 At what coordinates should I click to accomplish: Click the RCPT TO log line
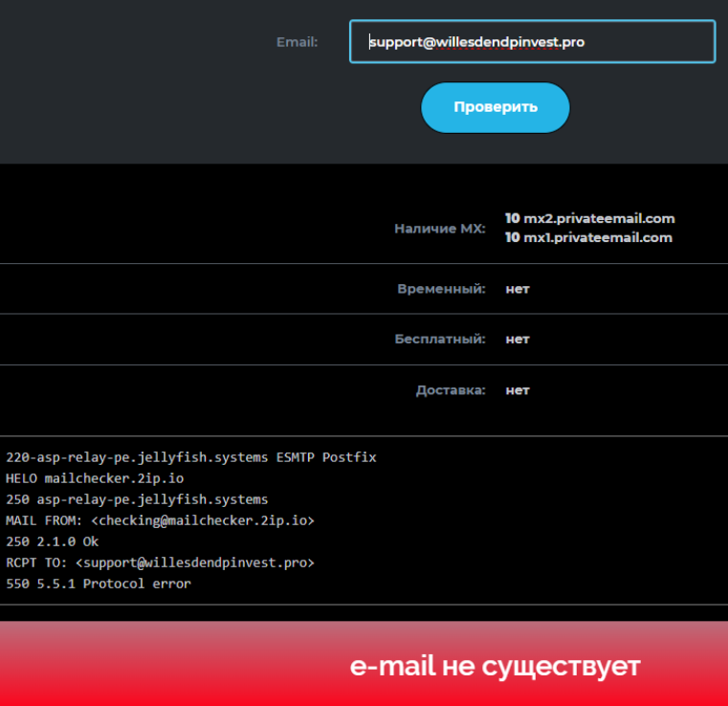click(160, 563)
